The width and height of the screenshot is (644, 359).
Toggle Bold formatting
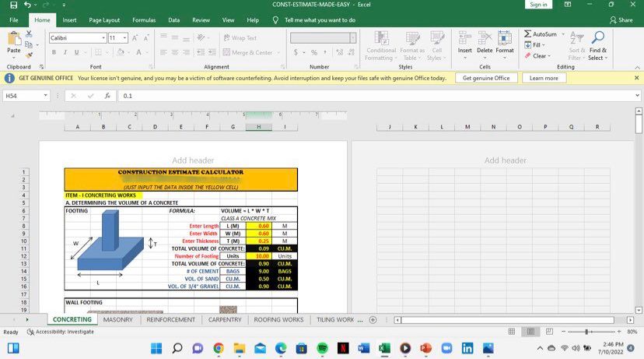54,52
